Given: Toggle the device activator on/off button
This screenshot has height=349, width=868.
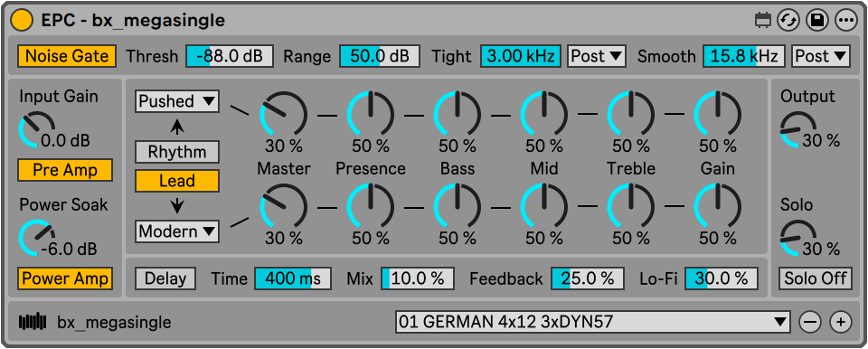Looking at the screenshot, I should click(x=22, y=21).
